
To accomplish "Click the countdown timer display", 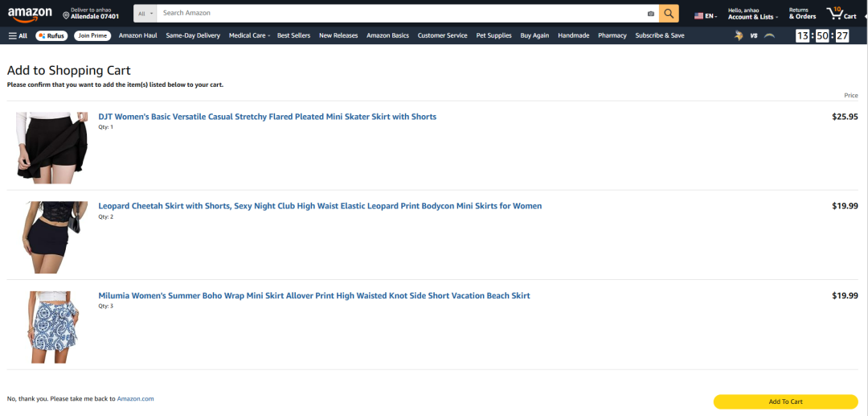I will [x=822, y=36].
